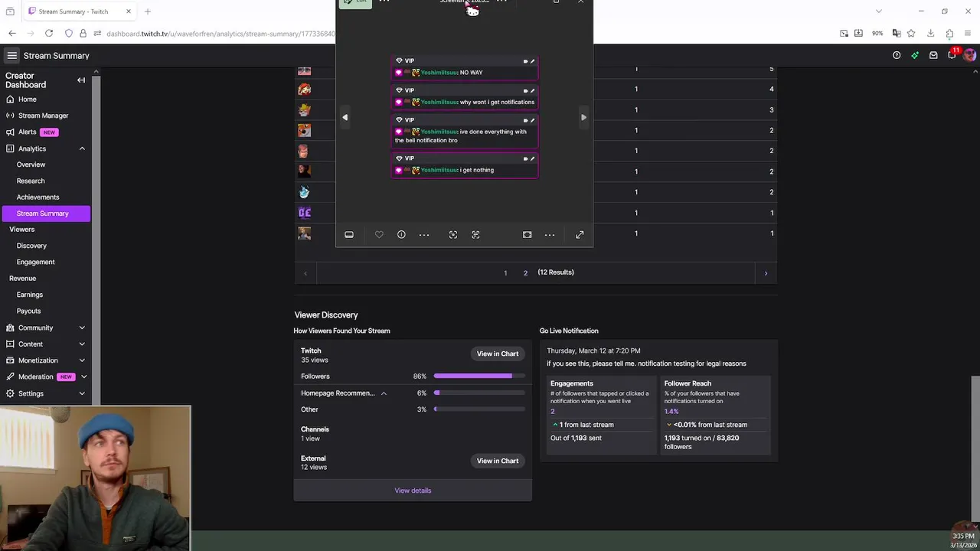Click View in Chart for Twitch views
This screenshot has height=551, width=980.
point(498,354)
